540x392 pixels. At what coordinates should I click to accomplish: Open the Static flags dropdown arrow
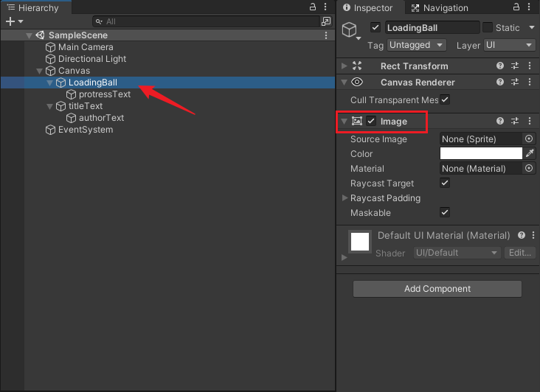coord(532,27)
